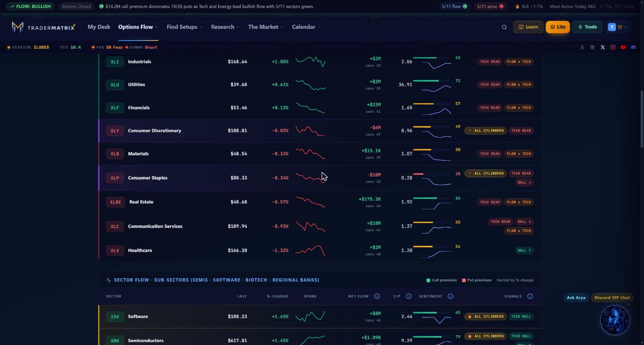
Task: Click the XLF ticker badge
Action: click(115, 108)
